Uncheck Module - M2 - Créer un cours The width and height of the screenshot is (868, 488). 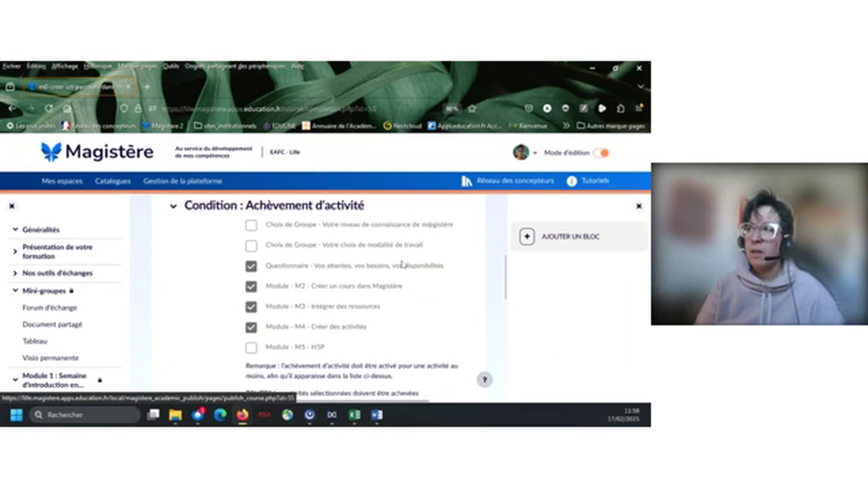252,286
